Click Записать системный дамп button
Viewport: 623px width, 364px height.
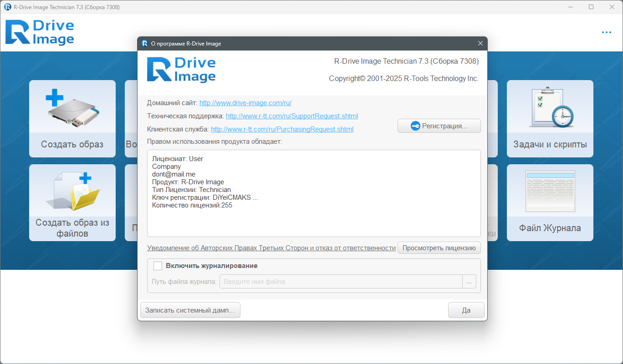point(190,310)
